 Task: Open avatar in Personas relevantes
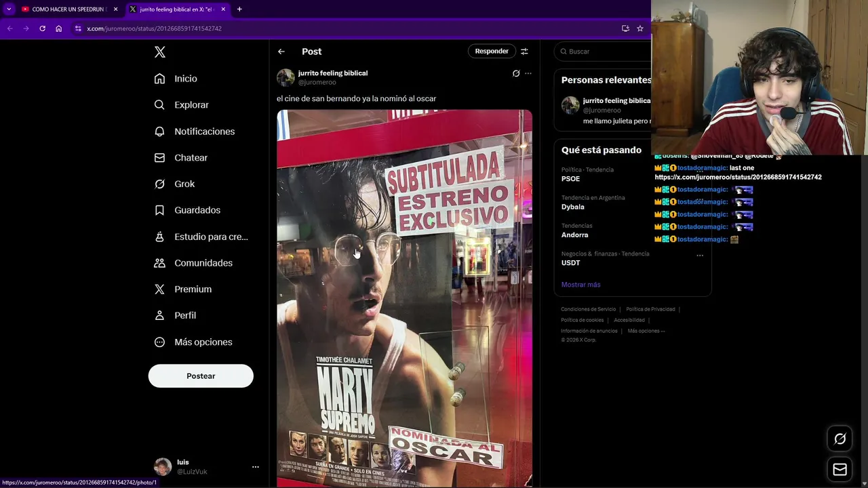point(570,105)
